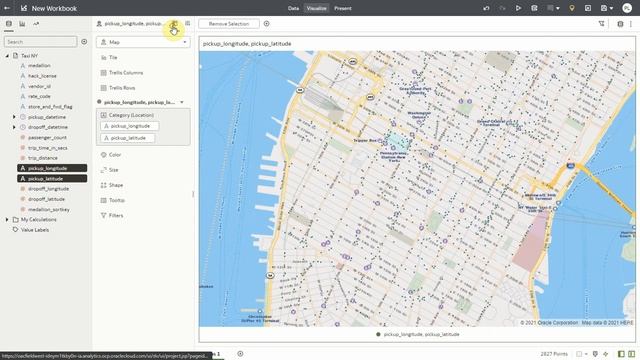
Task: Select the Visualizations panel icon
Action: pyautogui.click(x=22, y=24)
